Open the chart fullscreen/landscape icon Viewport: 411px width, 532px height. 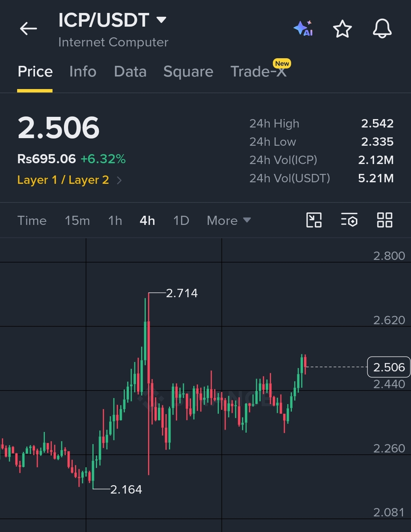click(x=314, y=220)
